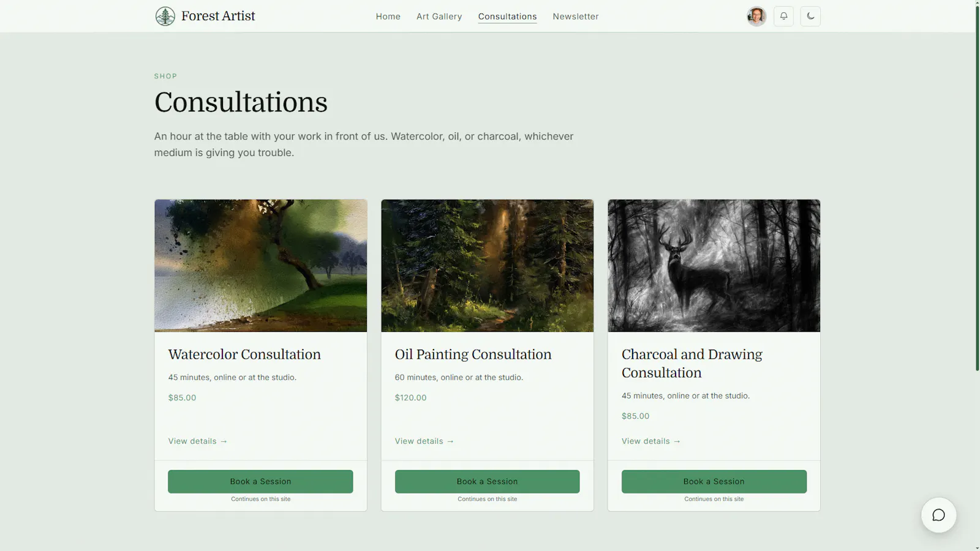980x551 pixels.
Task: Open the Newsletter nav item
Action: [x=576, y=17]
